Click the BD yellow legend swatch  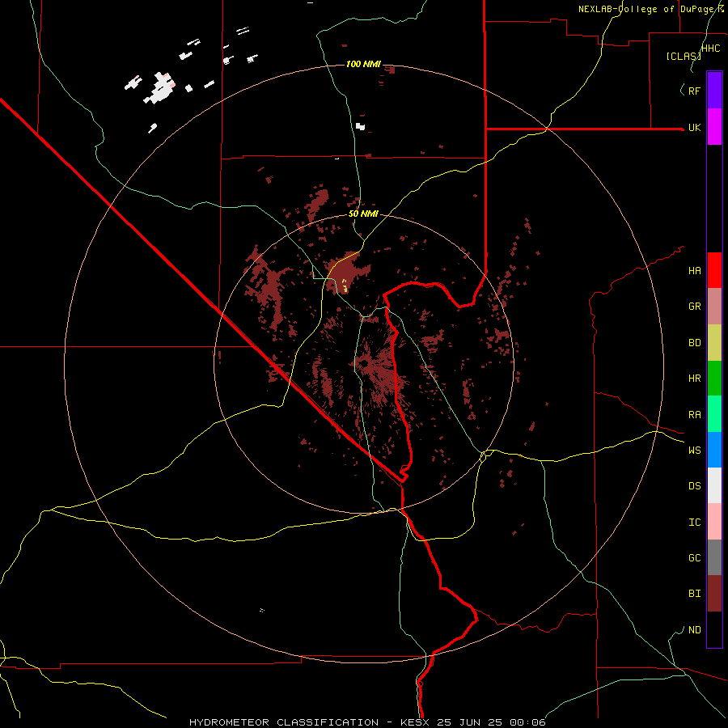(714, 342)
